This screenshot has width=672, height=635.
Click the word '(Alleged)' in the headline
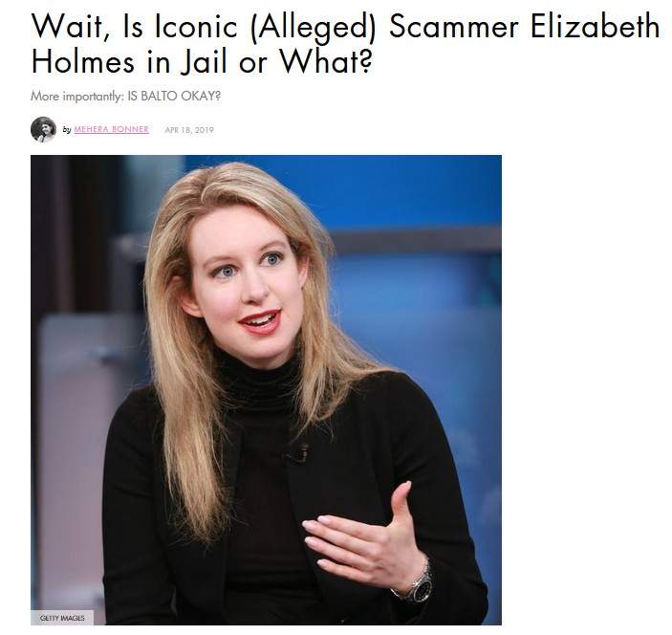click(x=314, y=28)
